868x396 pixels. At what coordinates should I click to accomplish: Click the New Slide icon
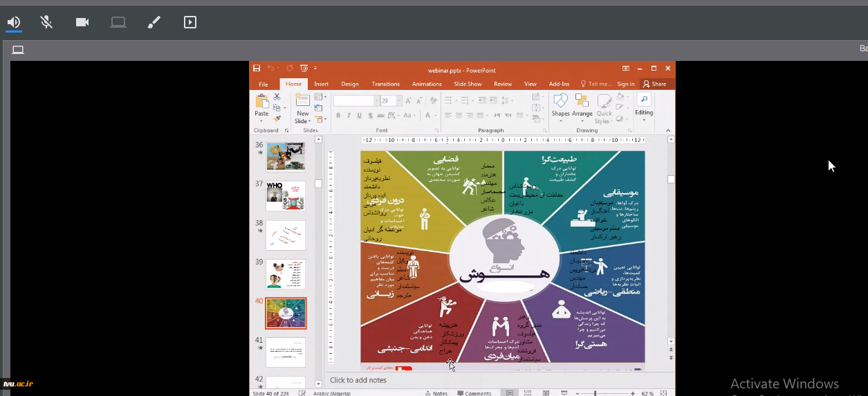click(303, 109)
